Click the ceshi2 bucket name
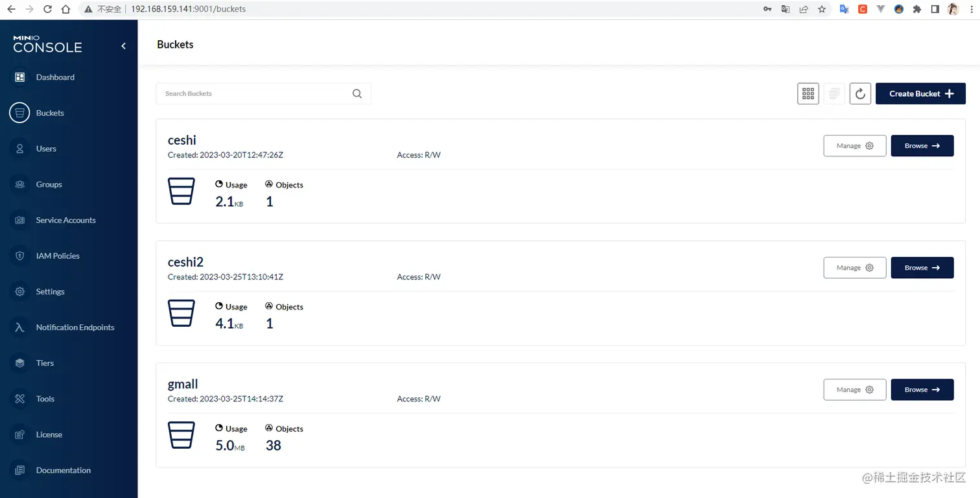 pos(185,262)
